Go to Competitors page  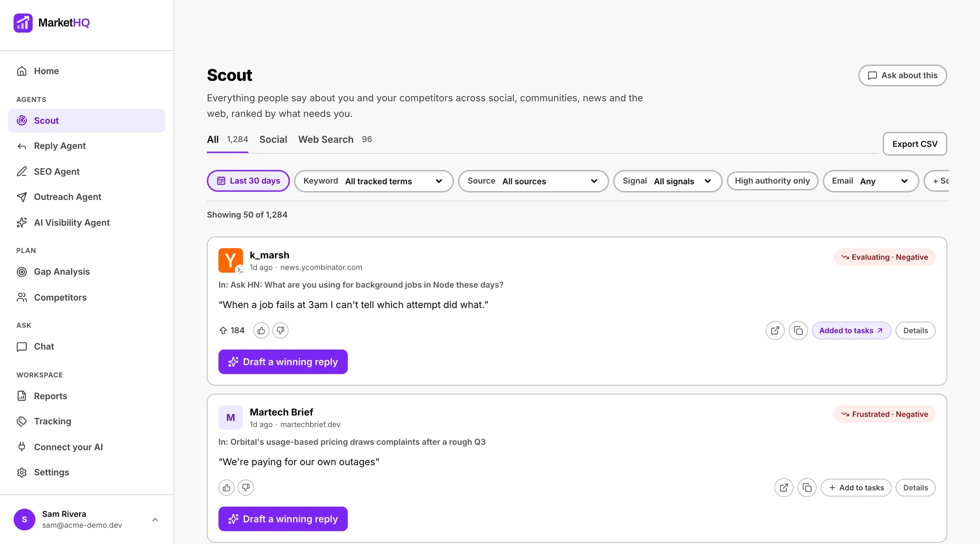point(87,298)
